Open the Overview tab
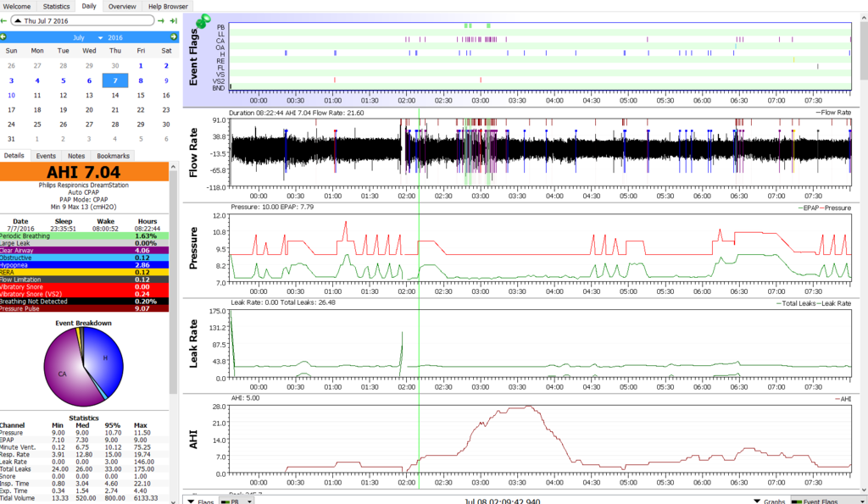This screenshot has height=504, width=868. 122,6
